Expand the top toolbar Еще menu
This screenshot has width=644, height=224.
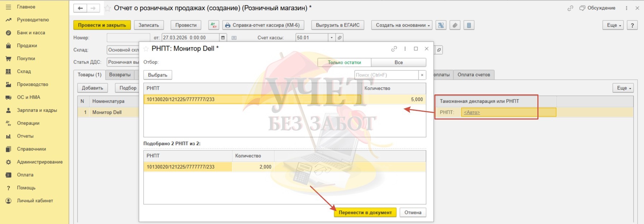pos(613,25)
